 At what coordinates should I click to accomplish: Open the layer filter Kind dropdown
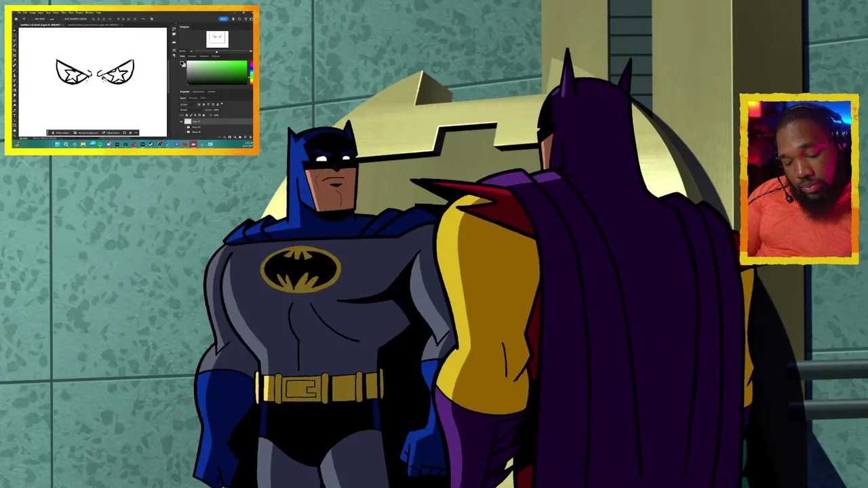click(187, 104)
